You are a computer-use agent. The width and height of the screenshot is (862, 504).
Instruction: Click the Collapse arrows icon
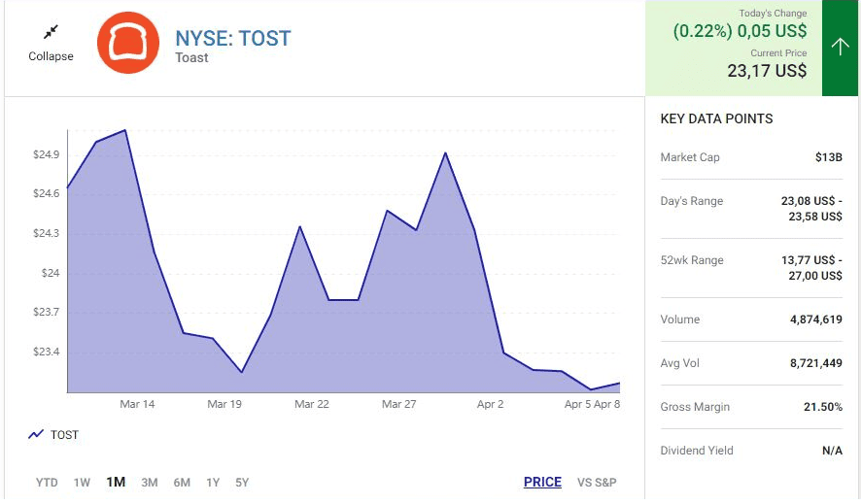coord(51,32)
